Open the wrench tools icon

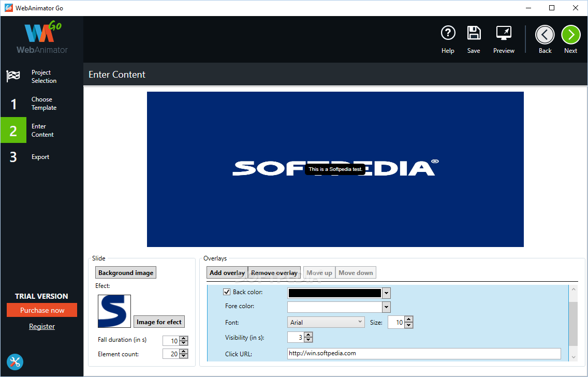(15, 362)
